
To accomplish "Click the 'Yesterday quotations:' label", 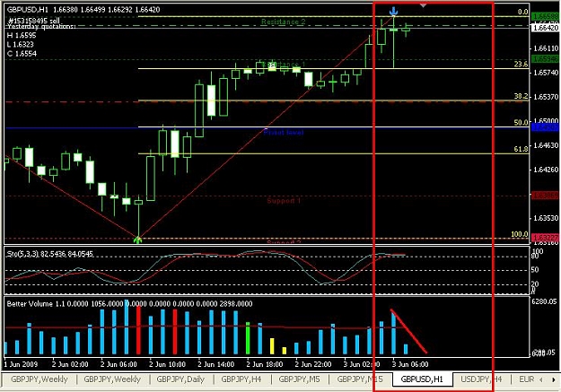I will click(41, 26).
